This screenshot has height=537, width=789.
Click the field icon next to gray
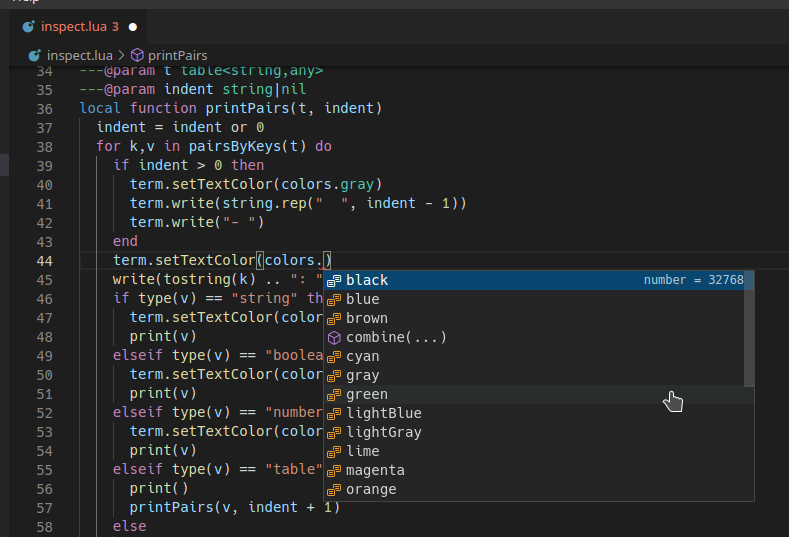(x=334, y=376)
